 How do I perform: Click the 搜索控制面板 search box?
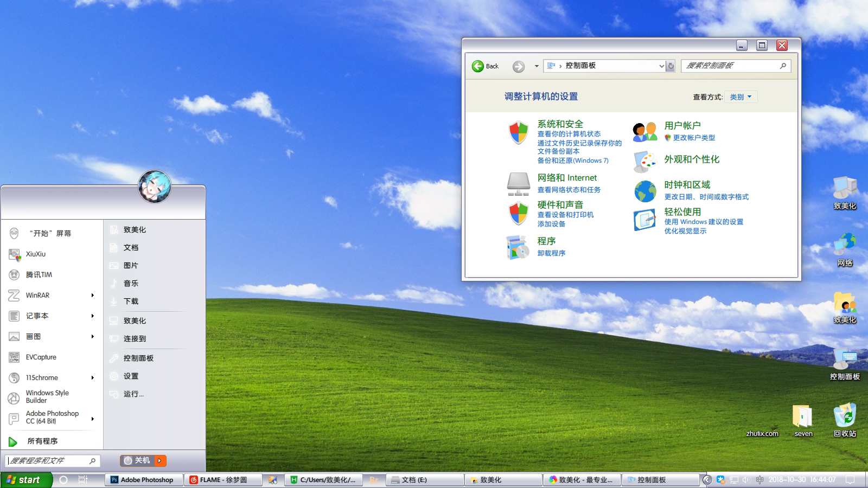pos(730,66)
